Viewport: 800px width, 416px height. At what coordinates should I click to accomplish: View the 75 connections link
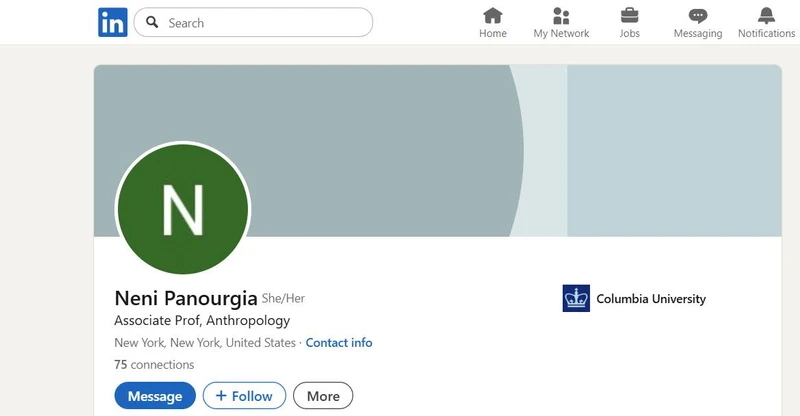tap(154, 364)
